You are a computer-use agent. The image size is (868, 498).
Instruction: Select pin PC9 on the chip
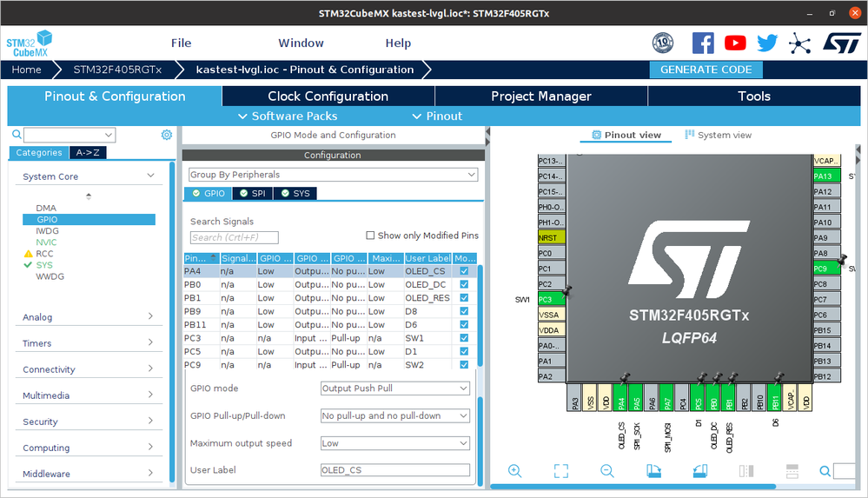[x=826, y=268]
